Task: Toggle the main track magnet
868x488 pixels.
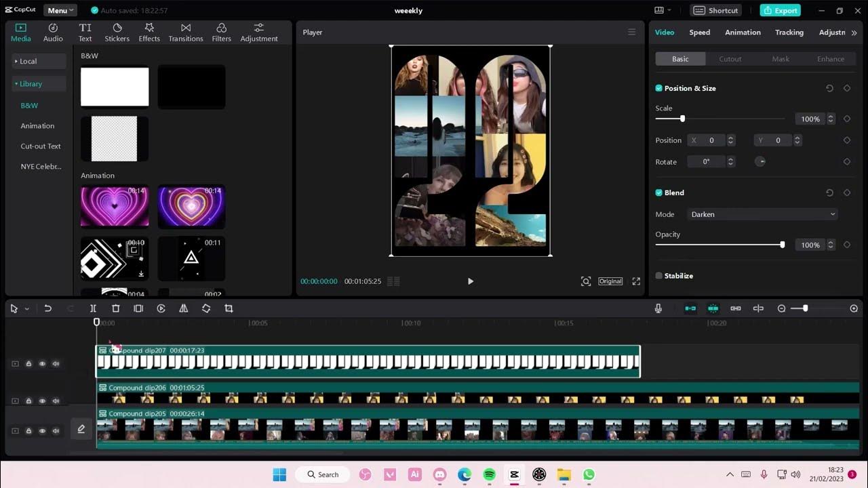Action: click(x=690, y=308)
